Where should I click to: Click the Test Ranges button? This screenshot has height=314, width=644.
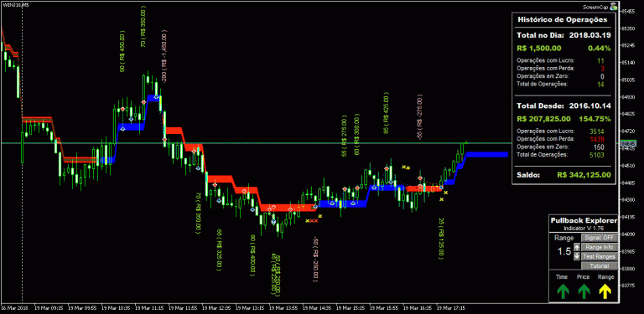click(600, 256)
